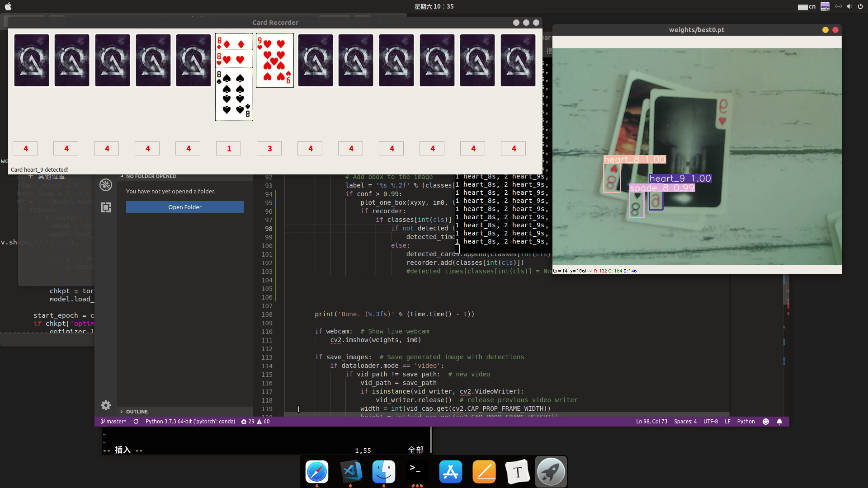Collapse the NO FOLDER OPENED section
Screen dimensions: 868x488
pos(151,176)
